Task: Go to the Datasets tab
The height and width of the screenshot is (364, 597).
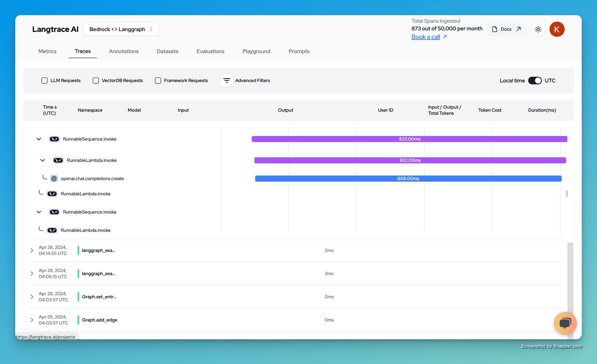Action: (167, 51)
